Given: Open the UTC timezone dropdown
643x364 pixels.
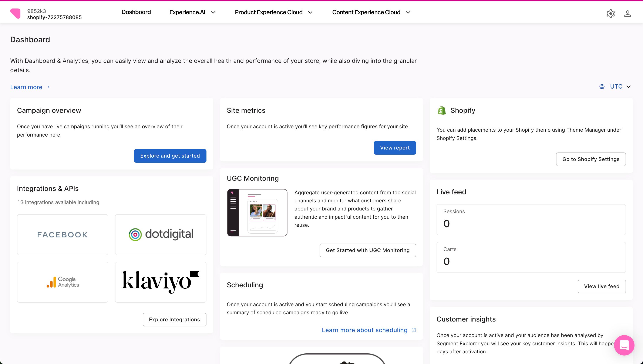Looking at the screenshot, I should coord(620,87).
